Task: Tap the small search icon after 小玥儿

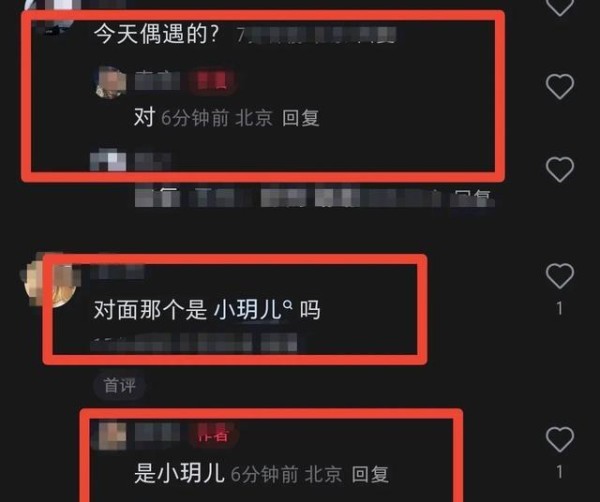Action: (x=288, y=305)
